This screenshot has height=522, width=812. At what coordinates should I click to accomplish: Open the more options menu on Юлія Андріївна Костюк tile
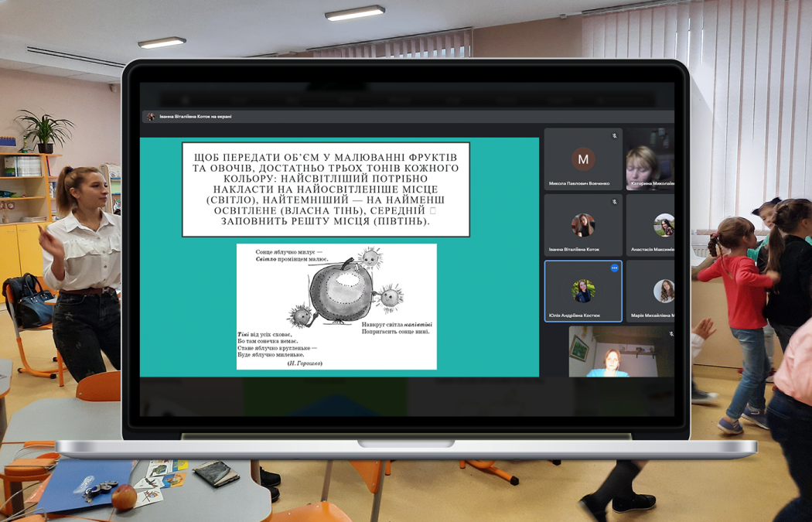tap(614, 268)
